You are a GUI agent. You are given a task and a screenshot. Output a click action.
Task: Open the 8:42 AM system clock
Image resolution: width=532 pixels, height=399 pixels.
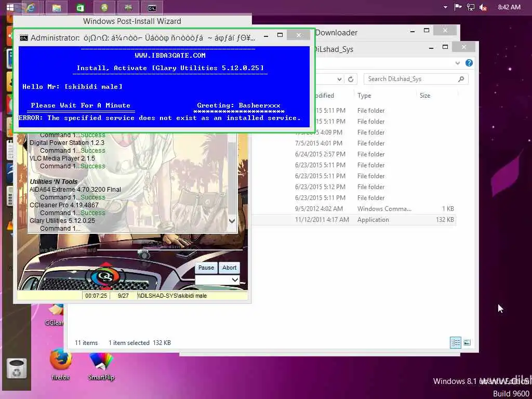click(x=509, y=7)
